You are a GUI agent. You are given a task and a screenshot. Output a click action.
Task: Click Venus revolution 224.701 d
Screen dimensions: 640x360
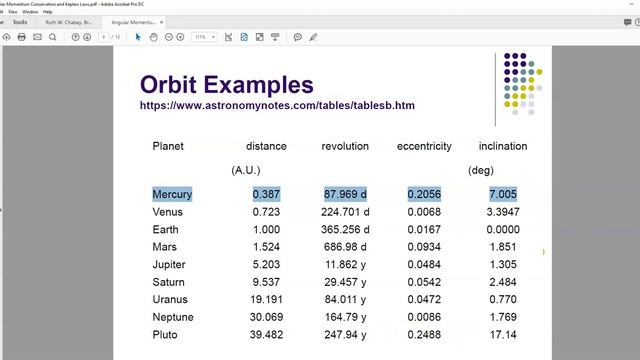click(345, 212)
